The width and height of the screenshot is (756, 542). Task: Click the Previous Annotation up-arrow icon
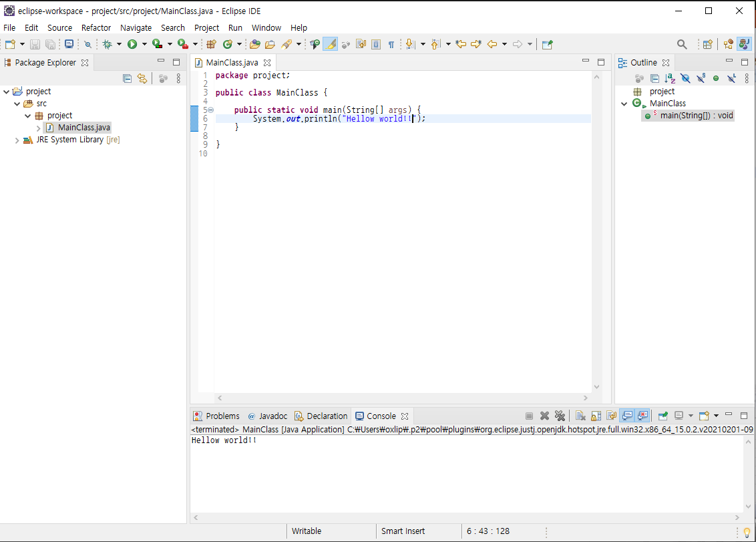(435, 44)
